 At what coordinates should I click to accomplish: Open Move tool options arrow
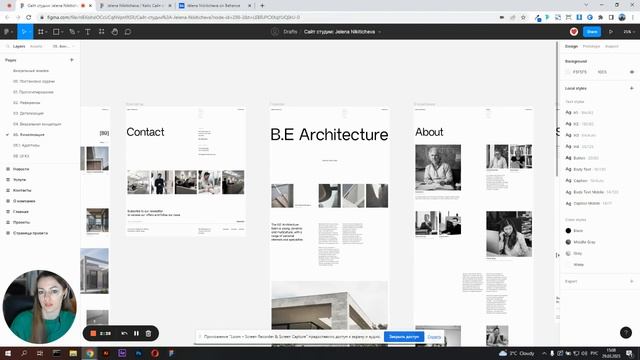(x=30, y=32)
